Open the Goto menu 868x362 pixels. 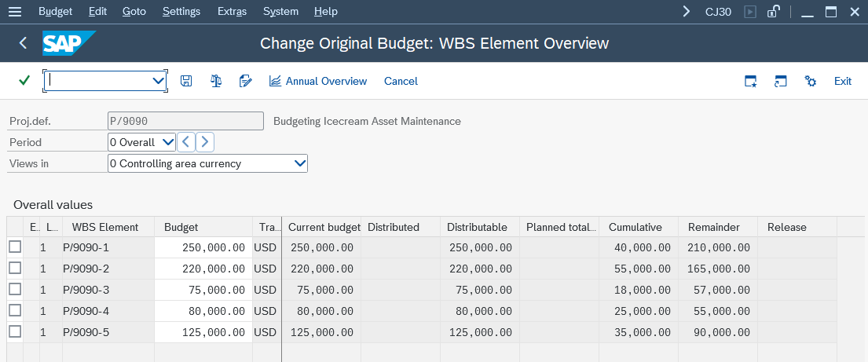134,12
